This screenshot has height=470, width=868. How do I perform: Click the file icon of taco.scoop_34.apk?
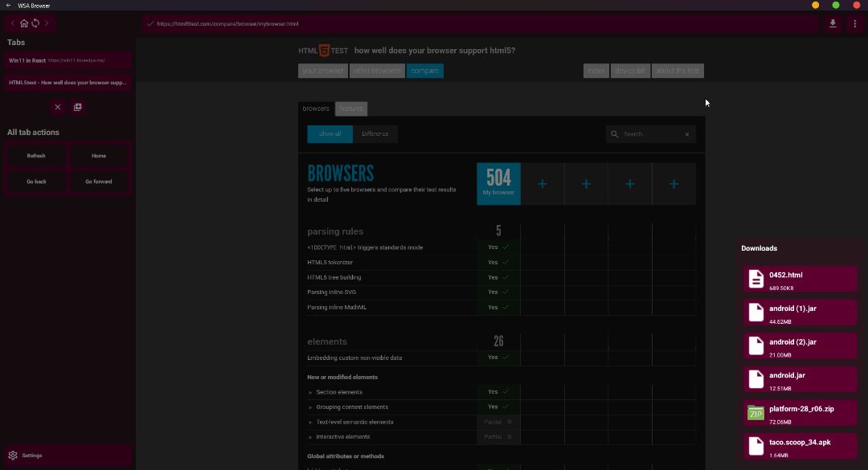755,446
